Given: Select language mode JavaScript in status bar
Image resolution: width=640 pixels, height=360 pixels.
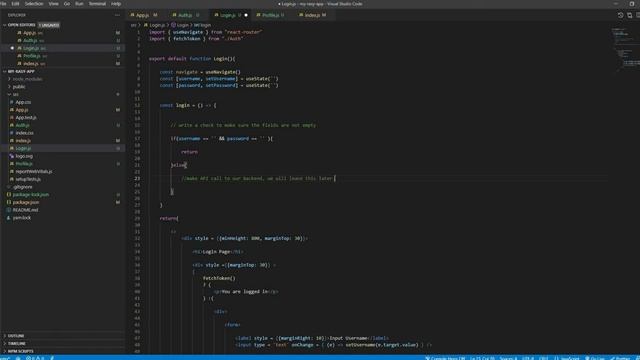Looking at the screenshot, I should [x=567, y=358].
